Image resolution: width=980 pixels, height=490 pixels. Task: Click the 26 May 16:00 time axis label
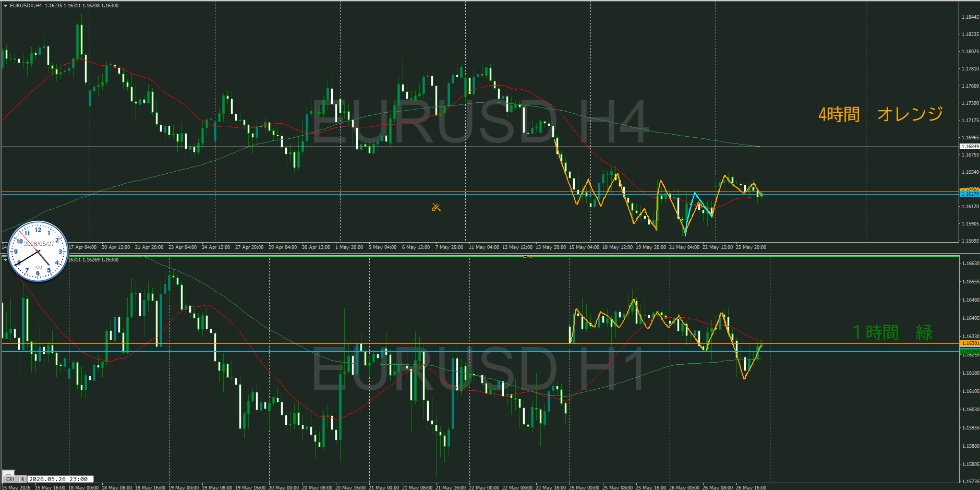(751, 487)
